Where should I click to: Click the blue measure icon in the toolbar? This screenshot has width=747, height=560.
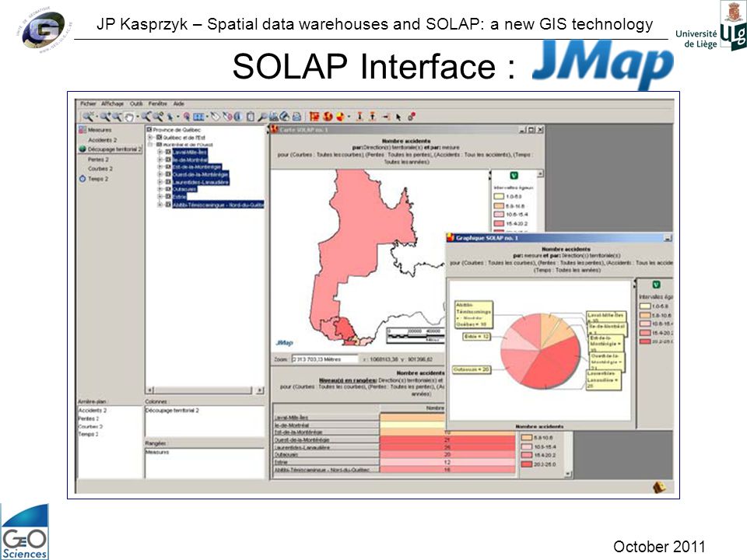198,117
